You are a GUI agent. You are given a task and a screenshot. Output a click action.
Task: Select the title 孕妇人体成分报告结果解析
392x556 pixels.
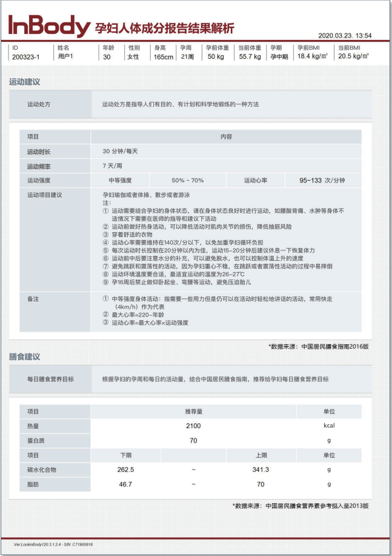click(x=164, y=28)
